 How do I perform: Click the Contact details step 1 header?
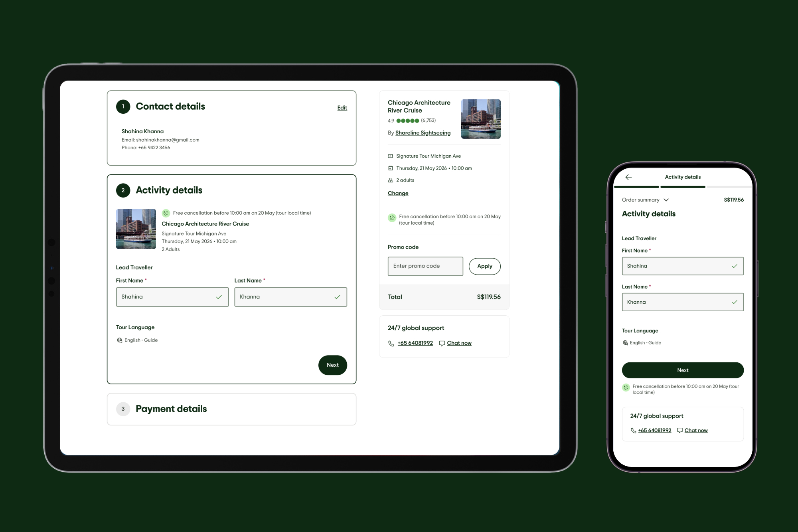pyautogui.click(x=170, y=107)
